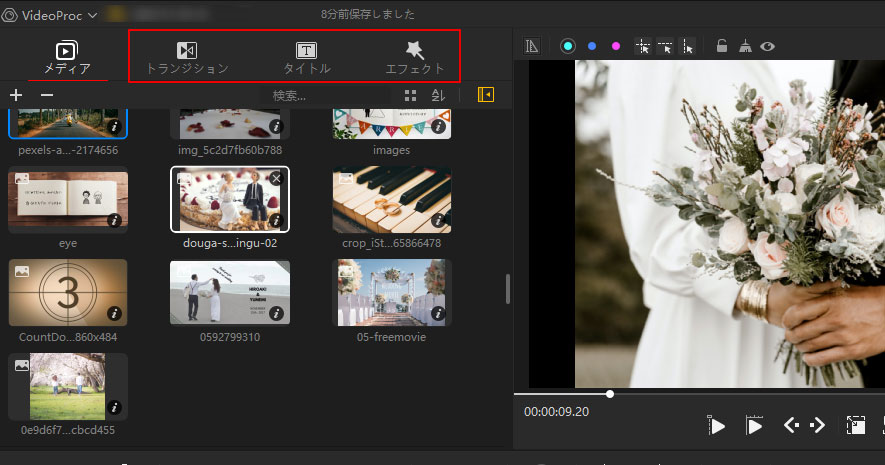Switch to the メディア tab

coord(67,58)
